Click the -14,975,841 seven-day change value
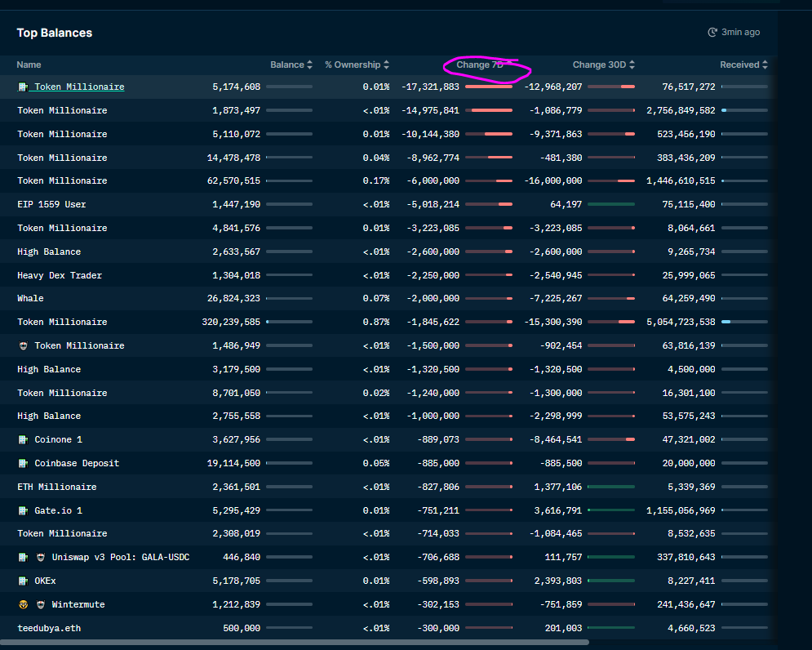Viewport: 812px width, 650px height. tap(430, 110)
